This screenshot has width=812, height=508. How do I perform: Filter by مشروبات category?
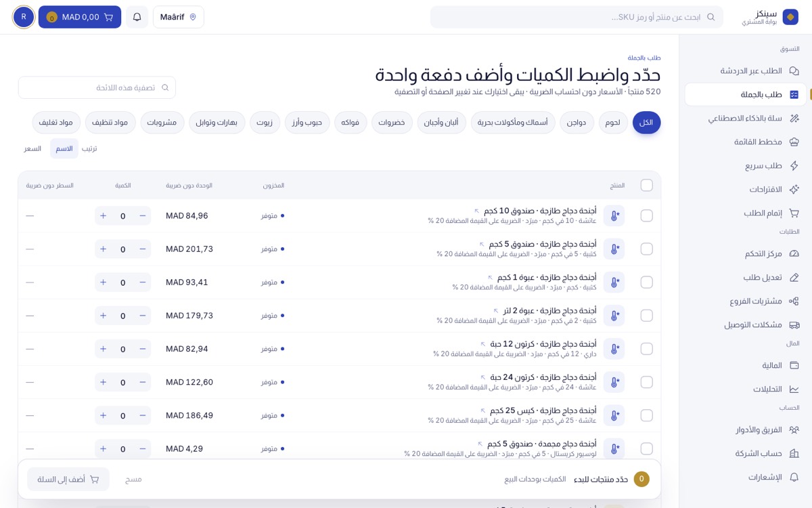(x=162, y=123)
